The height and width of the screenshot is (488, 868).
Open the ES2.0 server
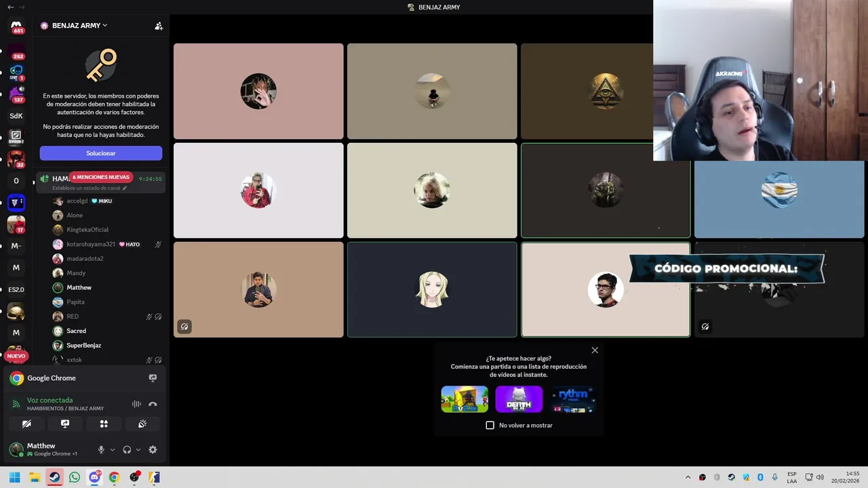coord(16,289)
